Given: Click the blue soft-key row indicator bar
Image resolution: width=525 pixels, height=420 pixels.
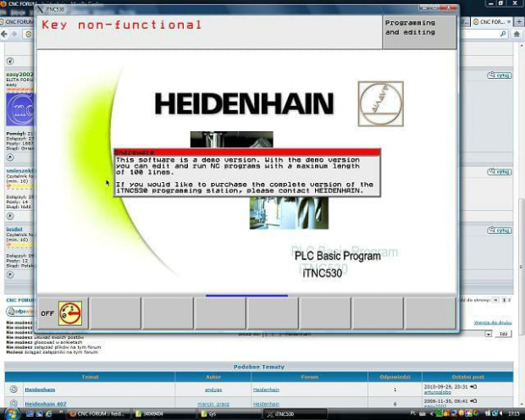Looking at the screenshot, I should pyautogui.click(x=246, y=296).
